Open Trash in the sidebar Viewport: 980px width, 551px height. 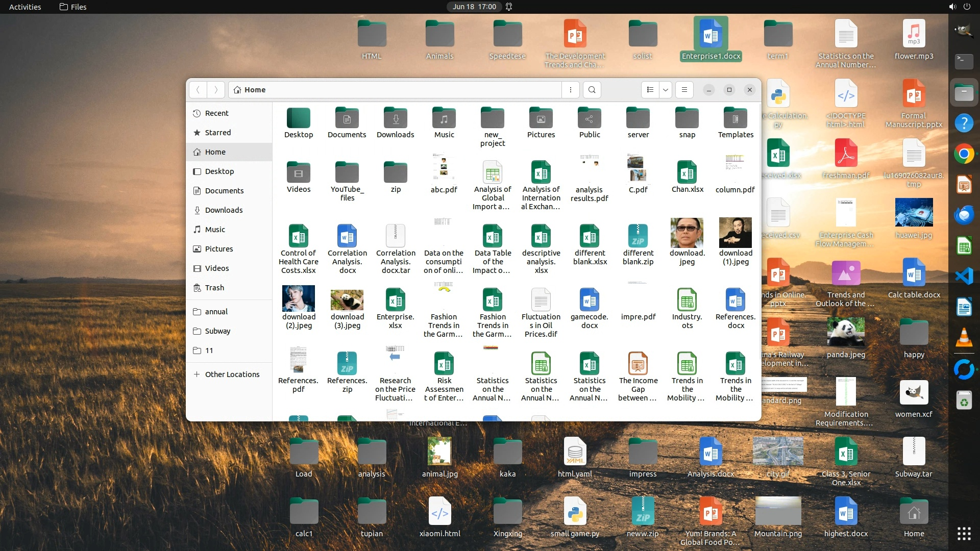click(214, 288)
